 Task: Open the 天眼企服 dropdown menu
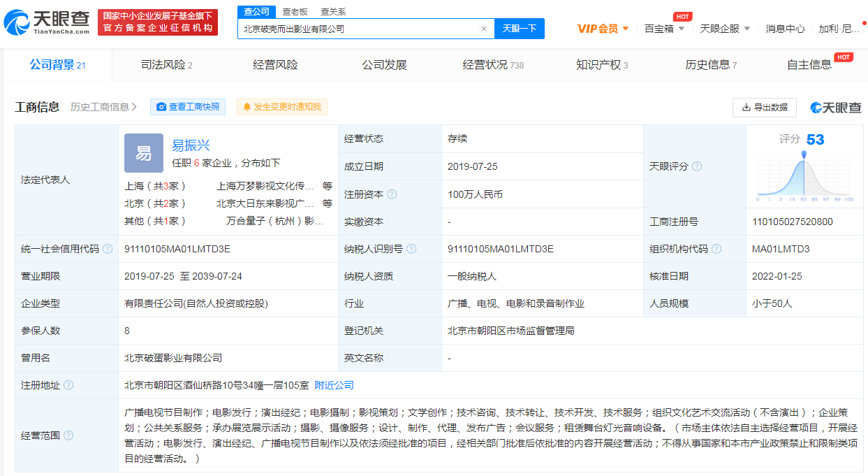725,29
